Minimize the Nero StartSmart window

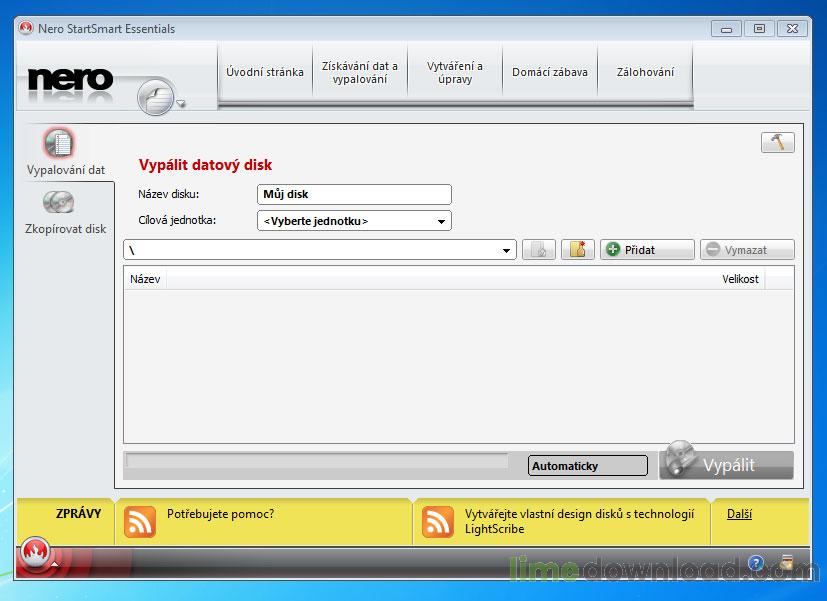tap(726, 29)
